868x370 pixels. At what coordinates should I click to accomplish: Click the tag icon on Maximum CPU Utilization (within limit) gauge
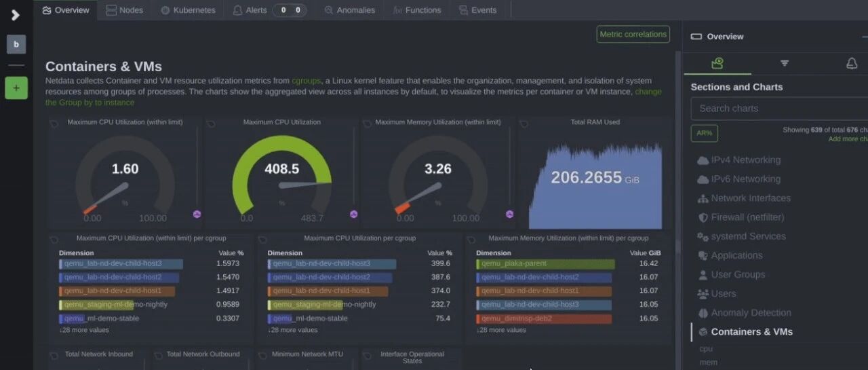pyautogui.click(x=54, y=124)
